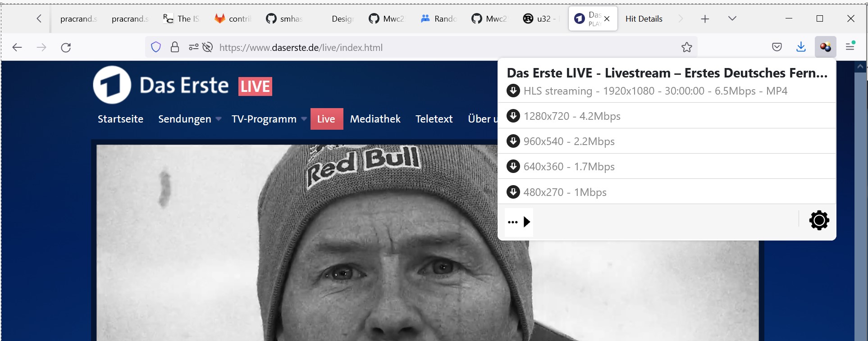Open a new browser tab
Screen dimensions: 868x341
(x=705, y=18)
